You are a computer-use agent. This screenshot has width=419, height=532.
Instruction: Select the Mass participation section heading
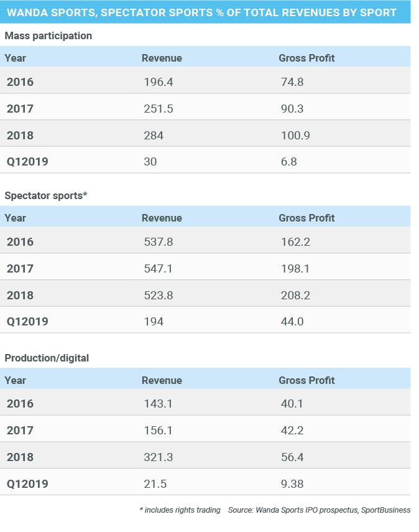pyautogui.click(x=48, y=36)
